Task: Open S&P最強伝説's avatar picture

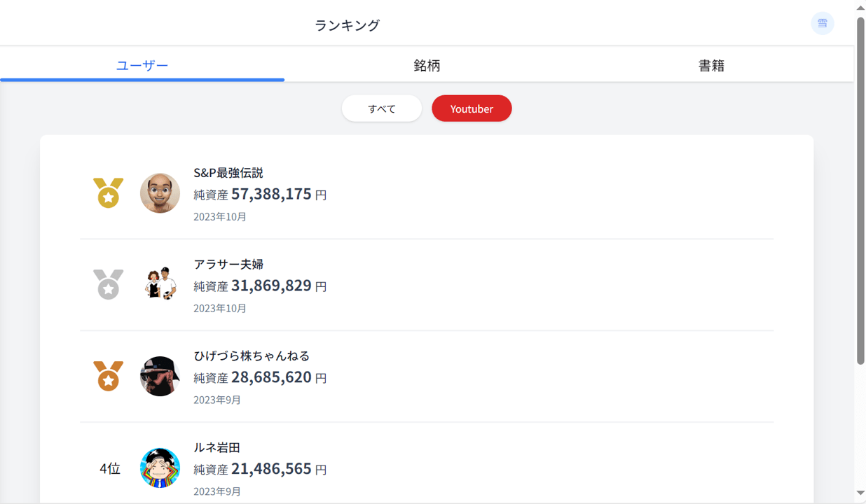Action: pyautogui.click(x=160, y=193)
